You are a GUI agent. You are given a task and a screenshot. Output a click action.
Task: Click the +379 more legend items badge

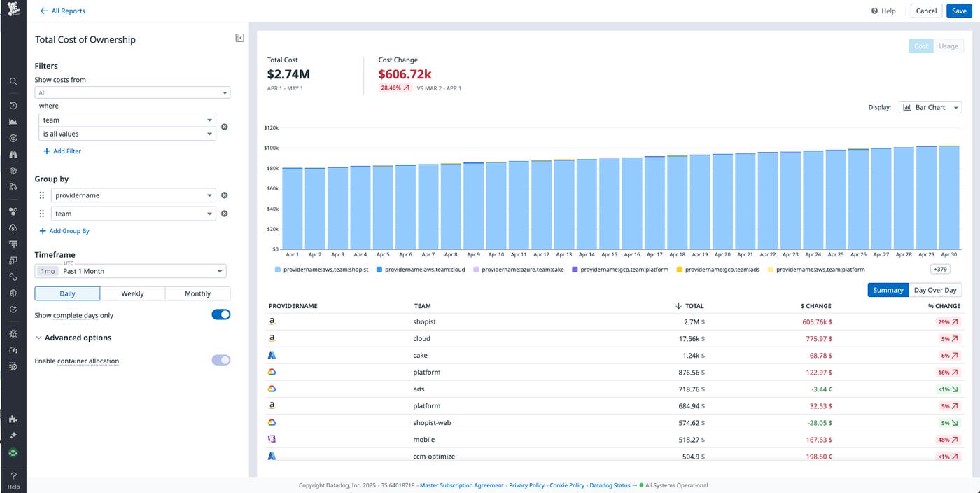(939, 270)
